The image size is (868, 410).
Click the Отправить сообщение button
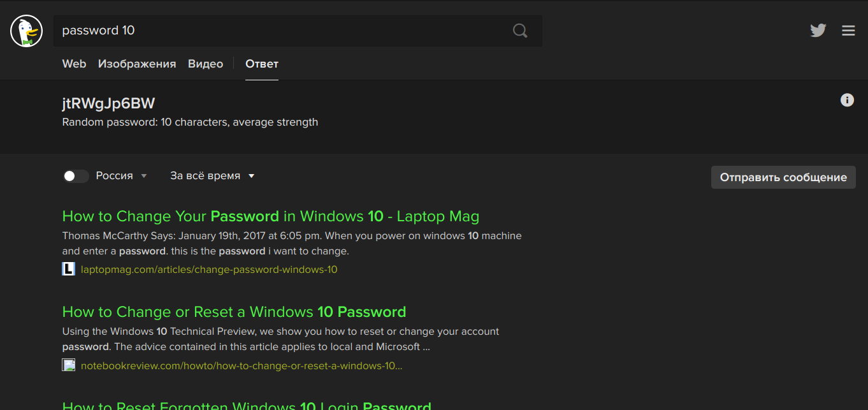(x=783, y=177)
